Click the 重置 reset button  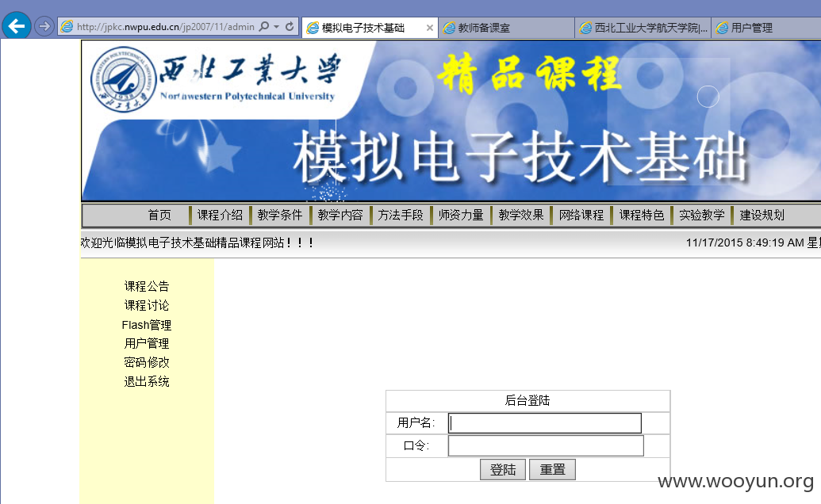click(x=552, y=469)
